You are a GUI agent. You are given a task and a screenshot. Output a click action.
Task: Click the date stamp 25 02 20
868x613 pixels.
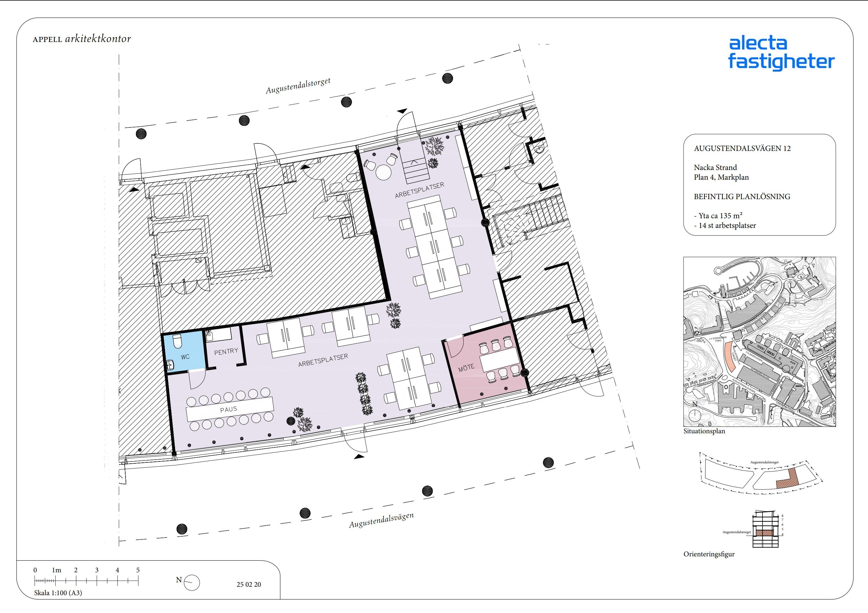coord(248,584)
